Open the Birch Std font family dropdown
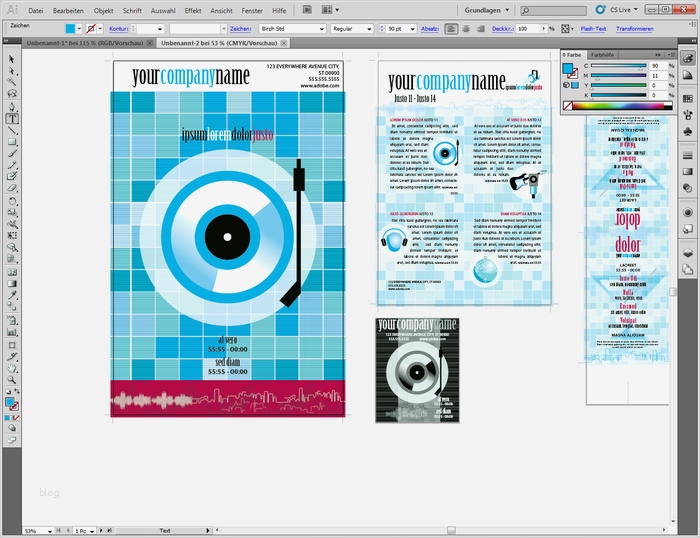This screenshot has height=538, width=700. [x=321, y=29]
